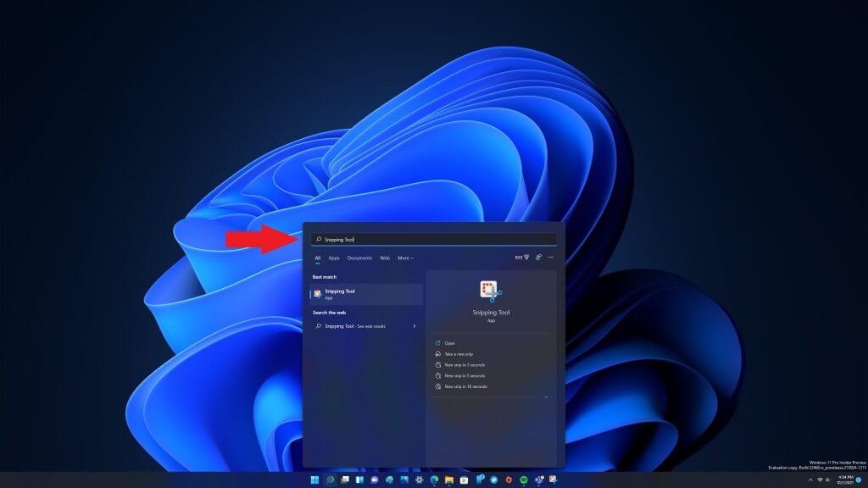The image size is (868, 488).
Task: Switch to the Apps search filter
Action: pyautogui.click(x=334, y=258)
